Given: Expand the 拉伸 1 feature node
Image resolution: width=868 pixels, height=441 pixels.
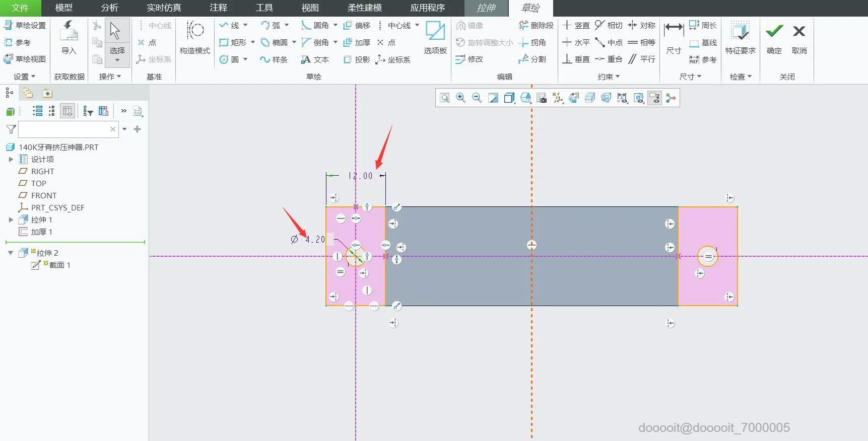Looking at the screenshot, I should pyautogui.click(x=11, y=219).
